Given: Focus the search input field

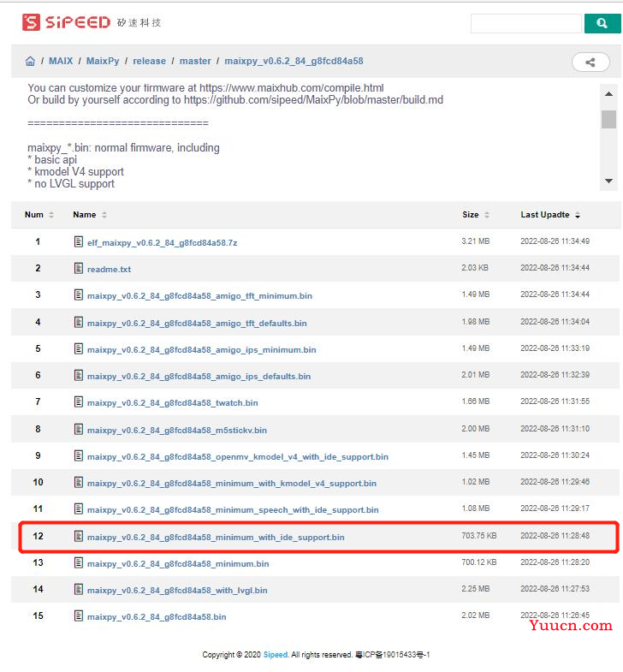Looking at the screenshot, I should [x=526, y=23].
